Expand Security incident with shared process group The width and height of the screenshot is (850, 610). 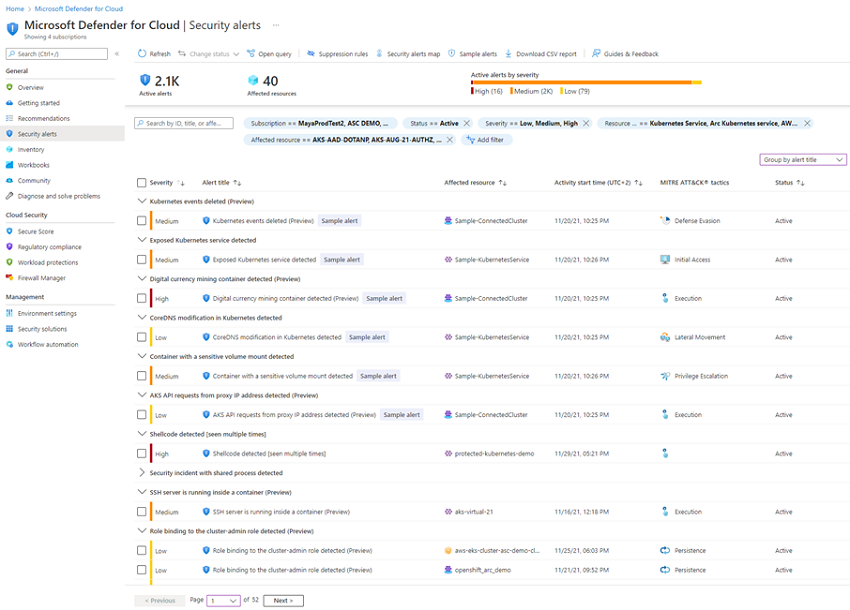point(142,473)
